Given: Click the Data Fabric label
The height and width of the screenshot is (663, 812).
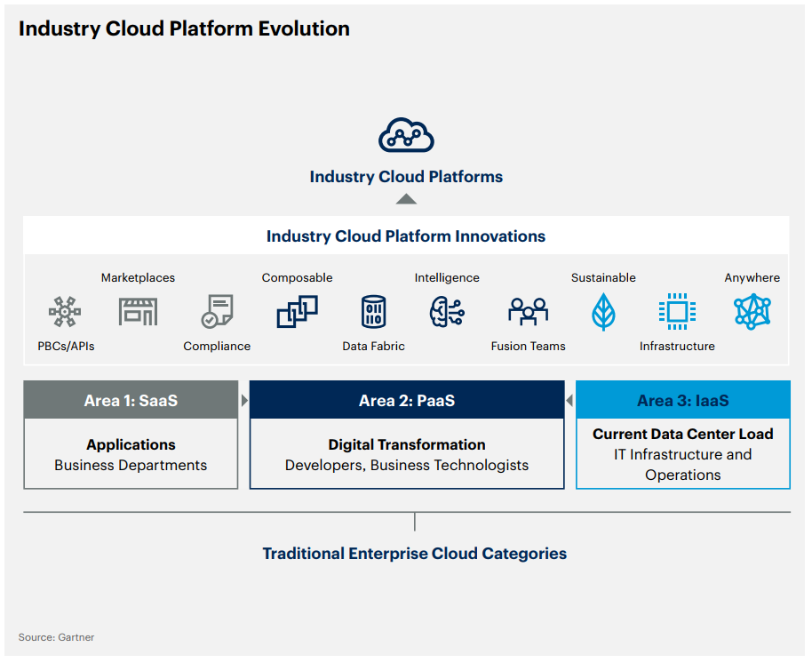Looking at the screenshot, I should tap(373, 346).
